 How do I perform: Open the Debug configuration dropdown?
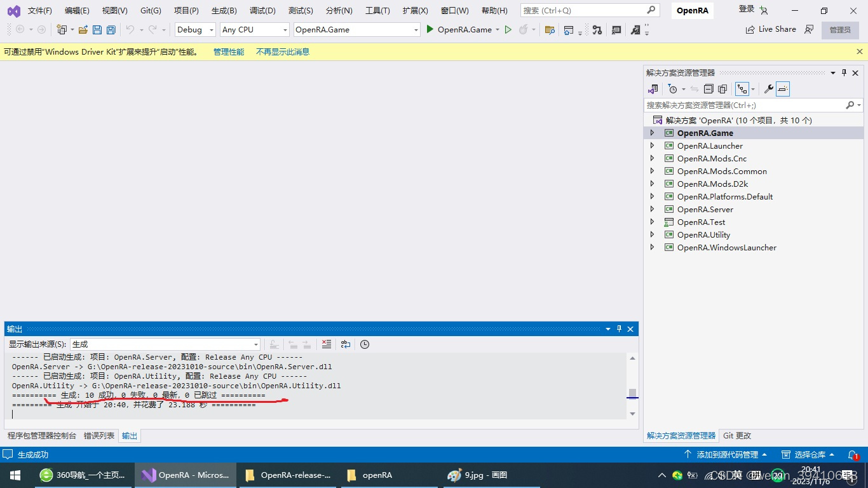click(x=196, y=30)
